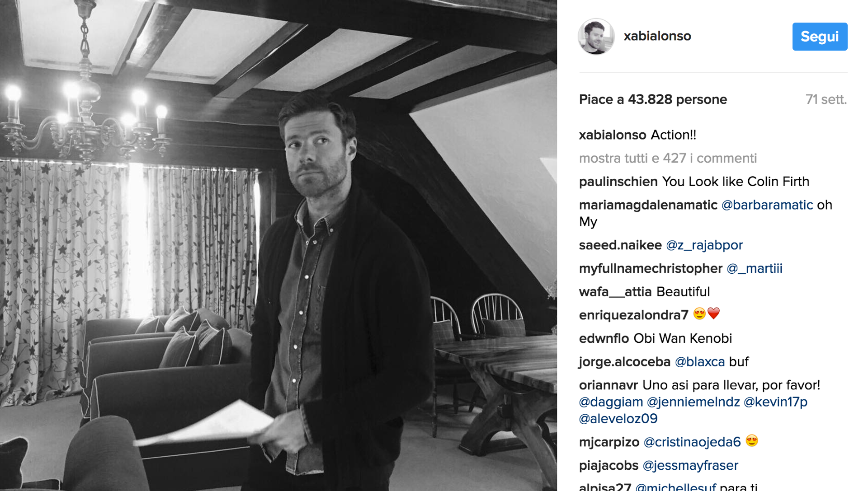Open the 71 sett. post timestamp
This screenshot has width=868, height=491.
tap(826, 99)
